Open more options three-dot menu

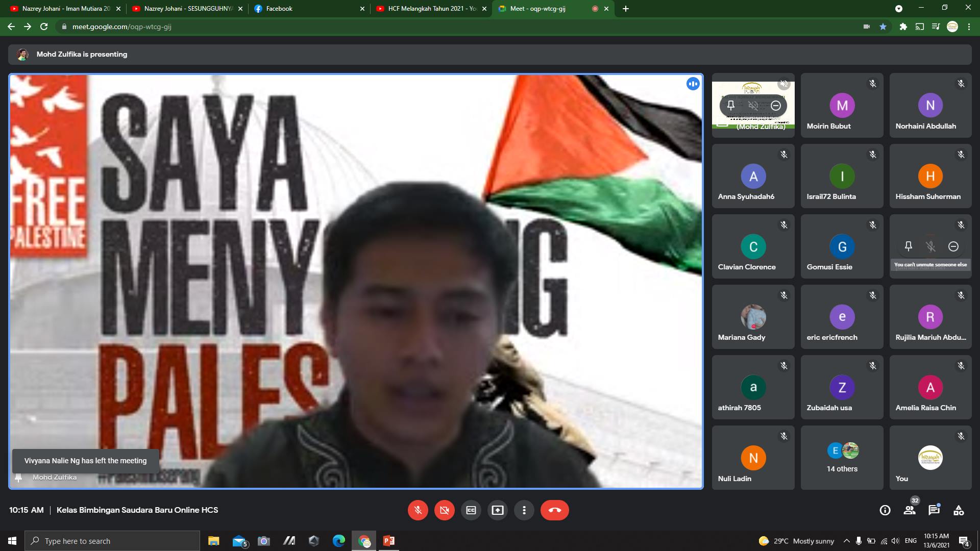(x=524, y=510)
